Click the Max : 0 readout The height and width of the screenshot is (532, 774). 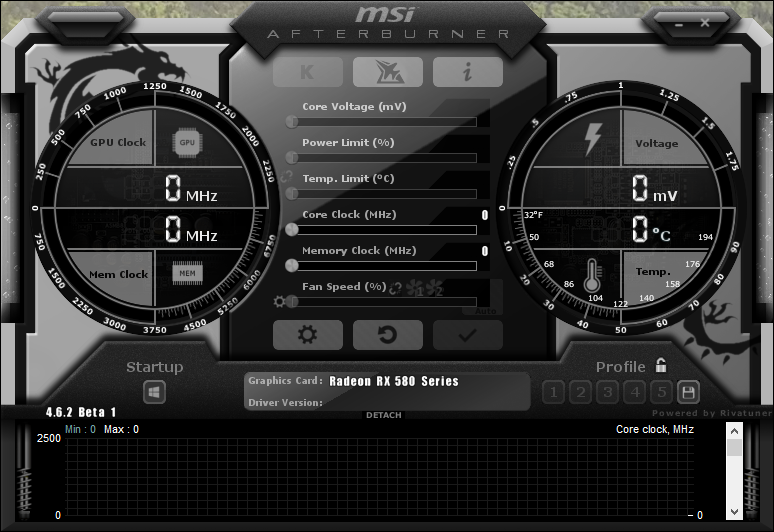point(121,429)
